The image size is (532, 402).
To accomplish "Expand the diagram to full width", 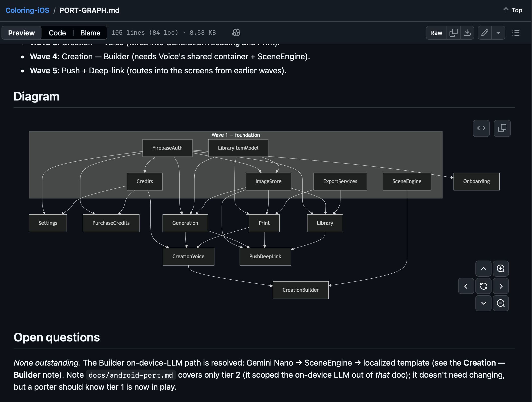I will 481,128.
